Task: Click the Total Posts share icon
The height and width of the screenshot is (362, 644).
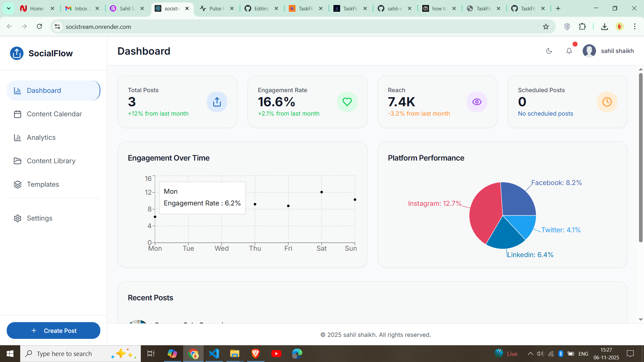Action: click(x=217, y=102)
